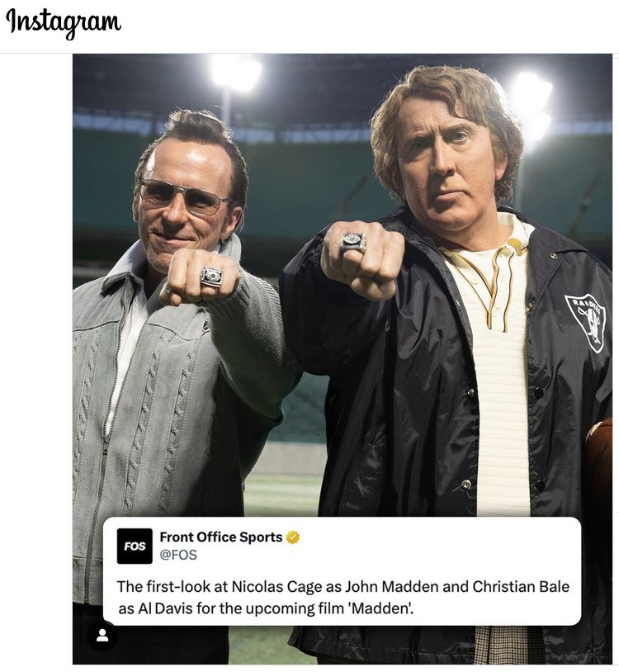Screen dimensions: 619x672
Task: Click the Instagram logo
Action: (64, 22)
